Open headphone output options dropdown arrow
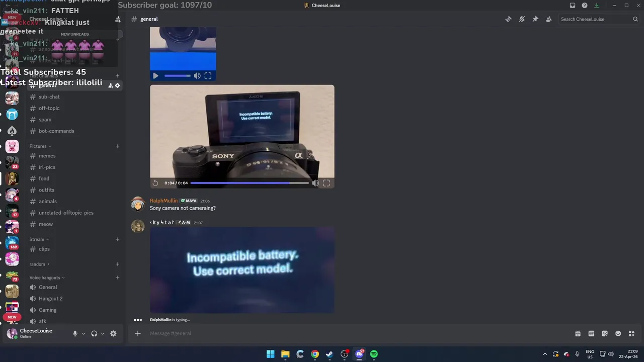The height and width of the screenshot is (362, 644). tap(103, 333)
